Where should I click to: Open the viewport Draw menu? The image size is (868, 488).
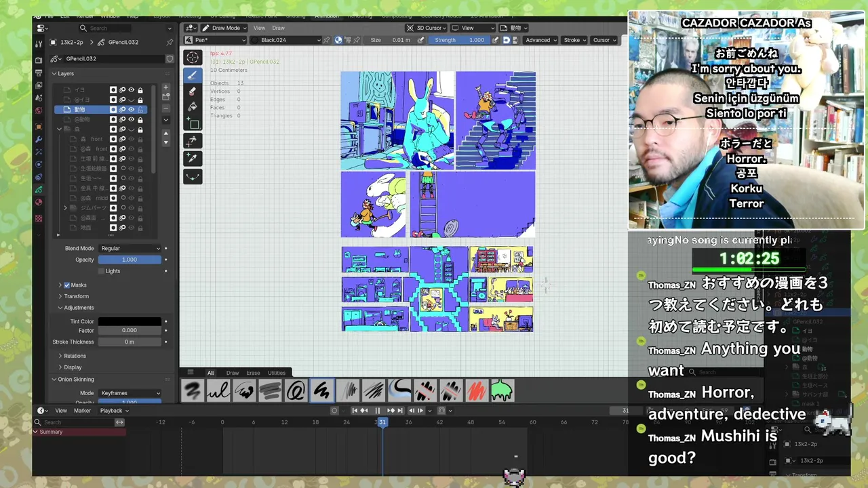(x=278, y=28)
